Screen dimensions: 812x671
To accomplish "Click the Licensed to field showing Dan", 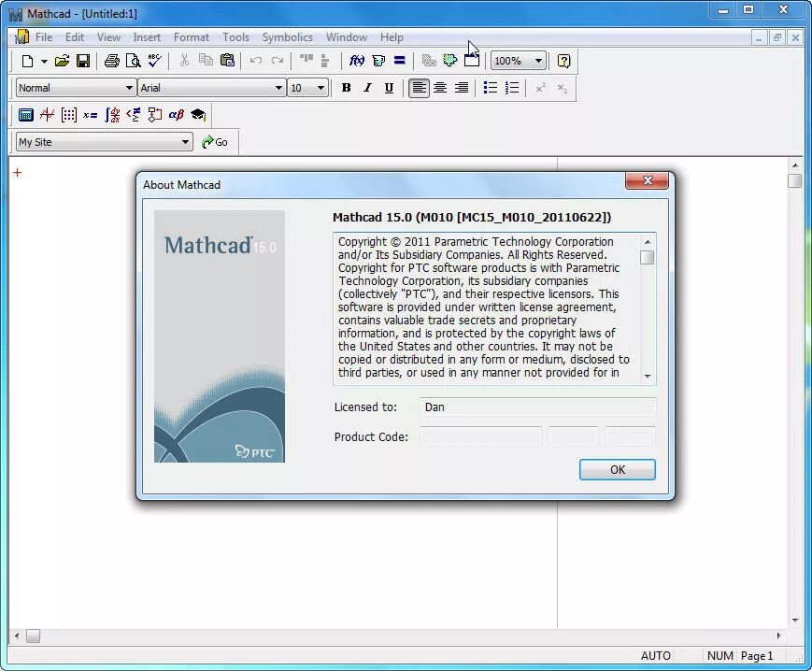I will (x=537, y=407).
